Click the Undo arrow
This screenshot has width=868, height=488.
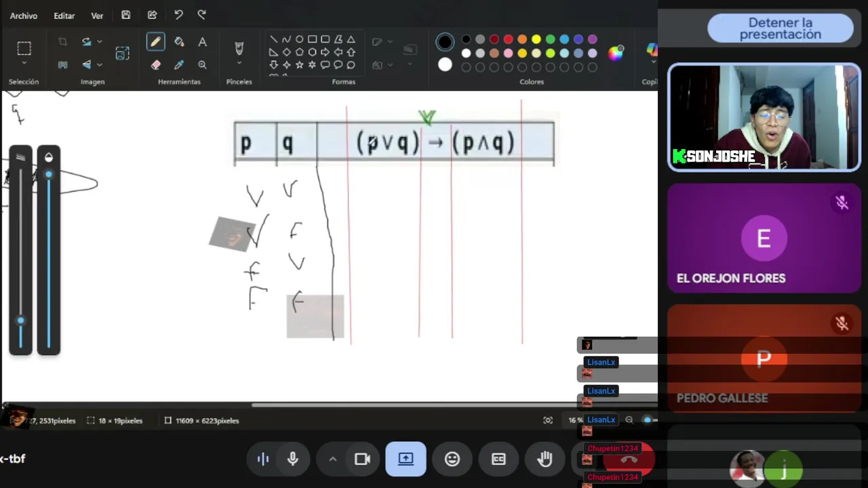pos(178,15)
